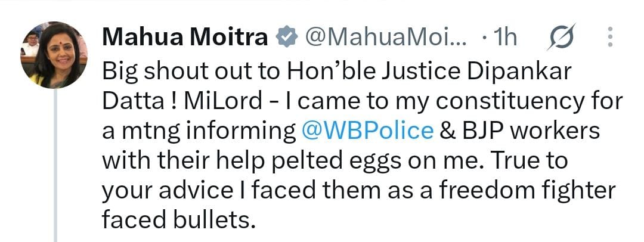Click 'a mtng informing' text
The image size is (644, 242).
click(x=199, y=132)
